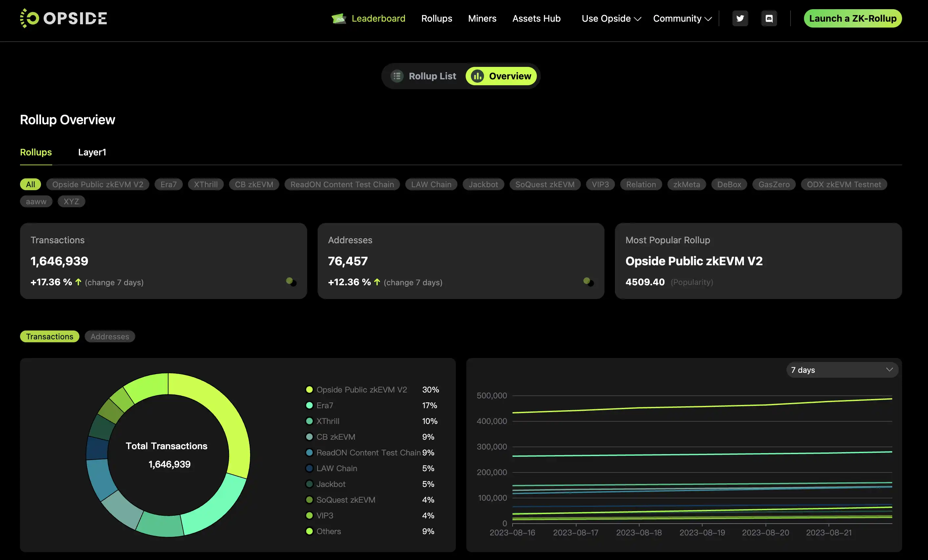Click the Leaderboard trophy icon
The image size is (928, 560).
click(x=338, y=18)
